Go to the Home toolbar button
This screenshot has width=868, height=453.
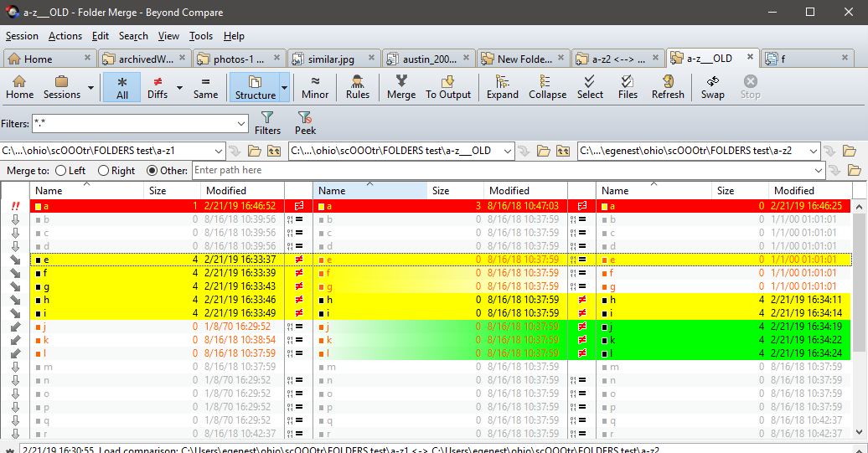coord(19,87)
